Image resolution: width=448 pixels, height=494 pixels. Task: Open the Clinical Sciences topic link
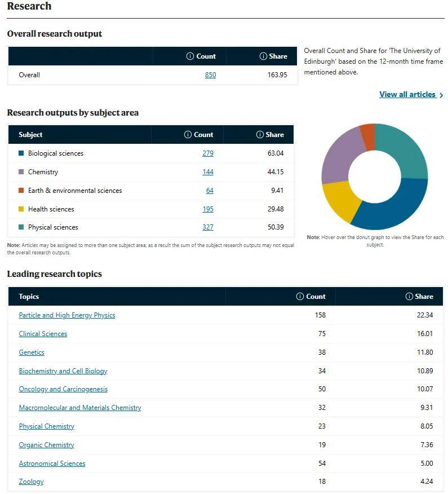[x=43, y=334]
